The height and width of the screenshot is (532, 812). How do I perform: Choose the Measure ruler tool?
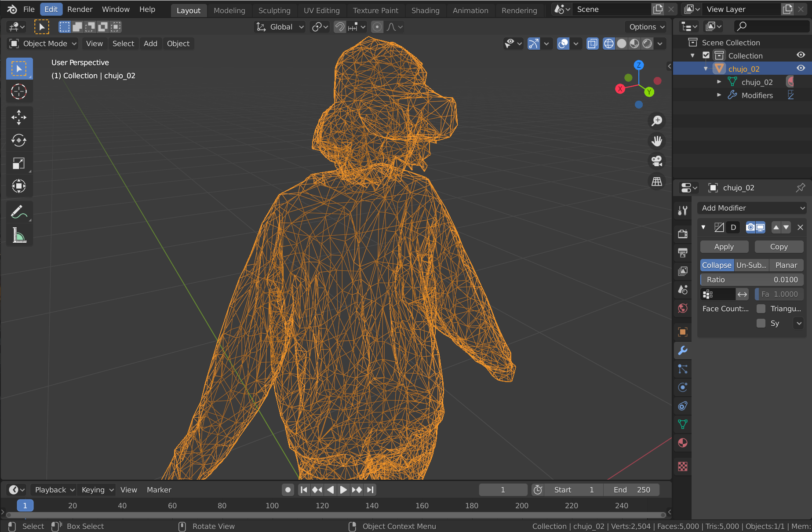(x=19, y=235)
